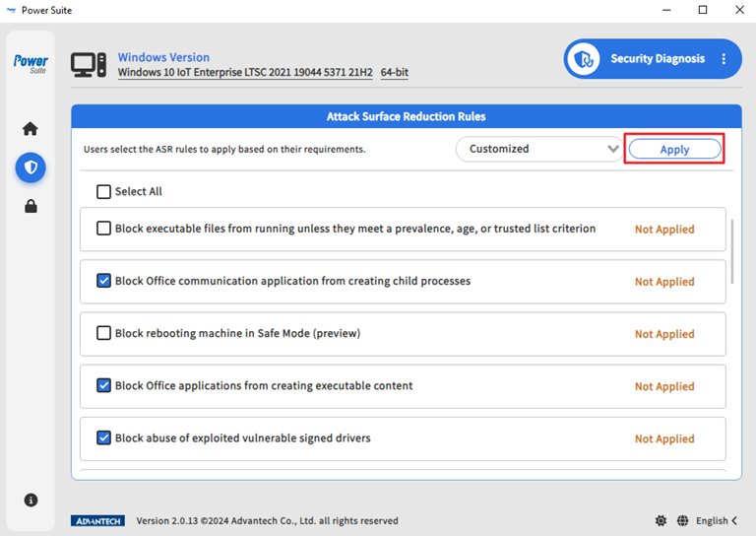
Task: Click the info icon at bottom left
Action: (31, 500)
